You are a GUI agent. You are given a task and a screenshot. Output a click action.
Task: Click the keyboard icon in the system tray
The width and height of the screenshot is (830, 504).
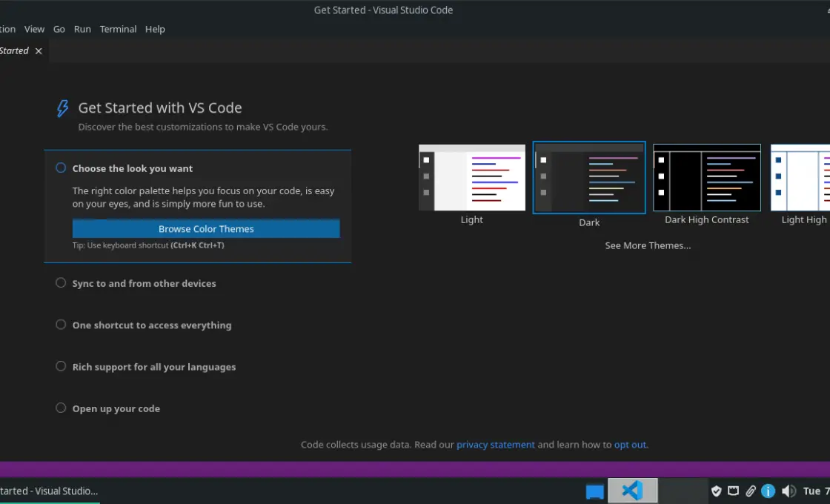733,491
